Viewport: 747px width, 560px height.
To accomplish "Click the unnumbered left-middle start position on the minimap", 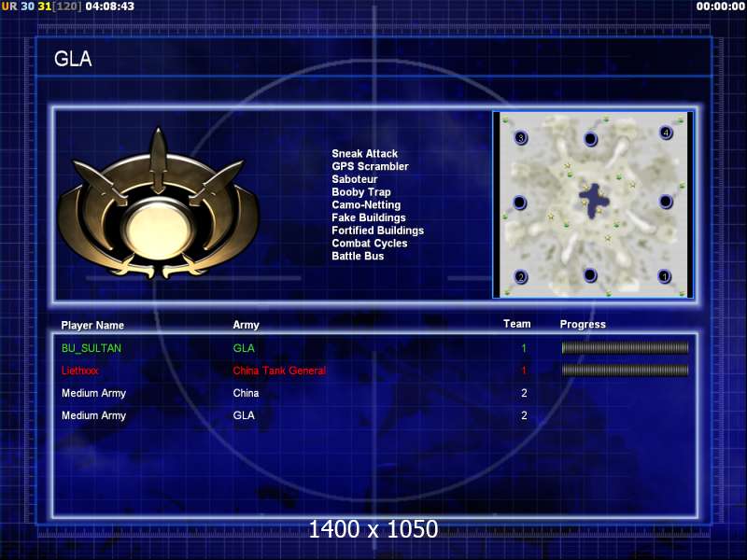I will pyautogui.click(x=519, y=203).
